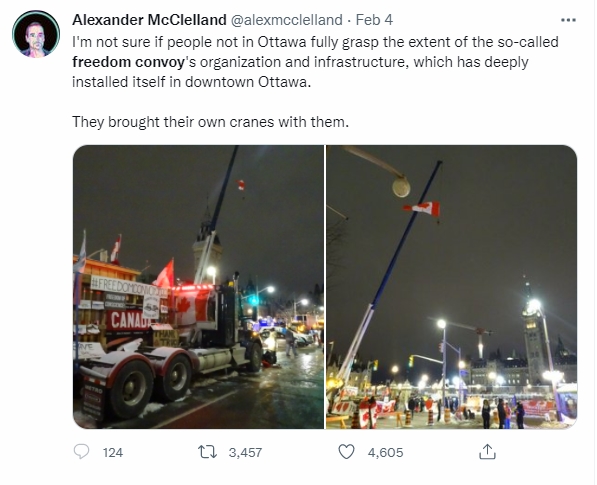Screen dimensions: 597x485
Task: Open the three-dot more options menu
Action: pyautogui.click(x=568, y=20)
